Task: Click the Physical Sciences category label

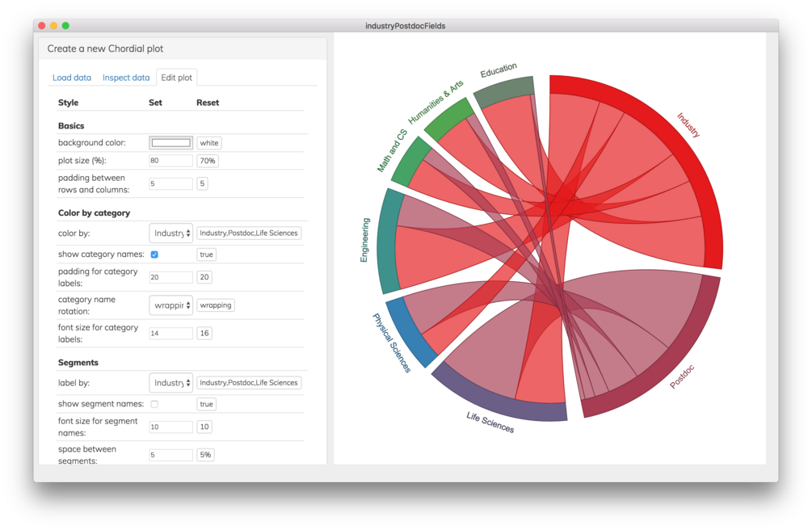Action: pyautogui.click(x=392, y=343)
